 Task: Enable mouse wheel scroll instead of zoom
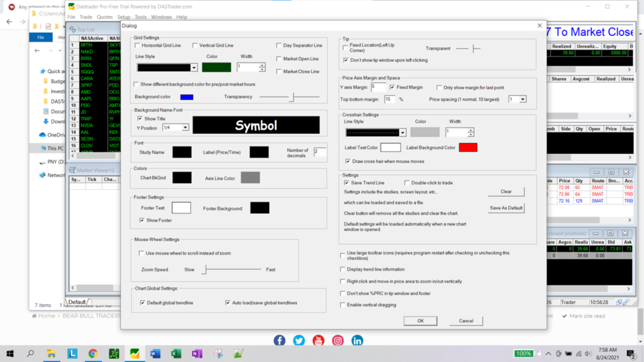coord(141,253)
